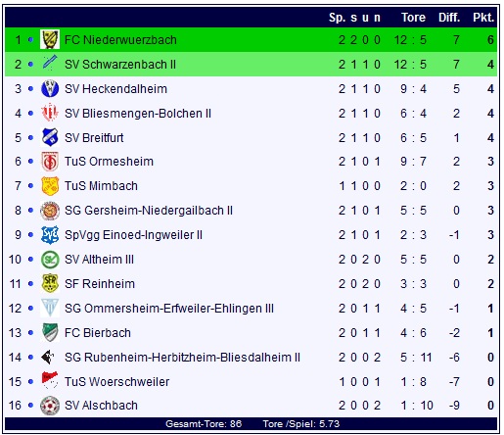Click the Tore column header
504x435 pixels.
coord(413,18)
